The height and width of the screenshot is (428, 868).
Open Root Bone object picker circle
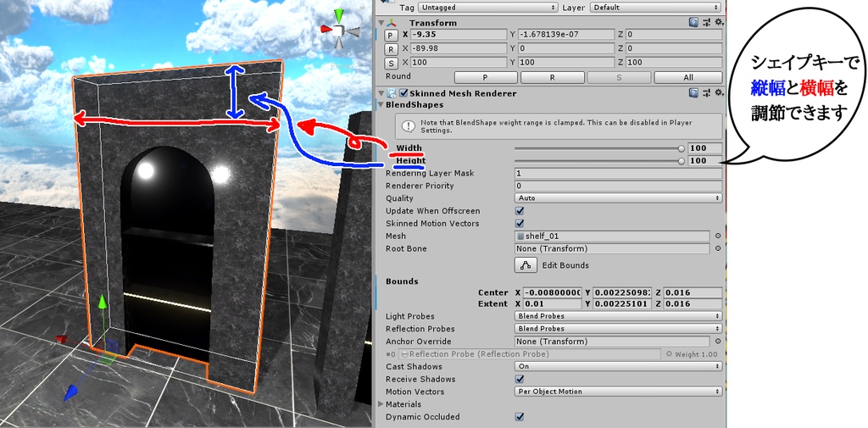pyautogui.click(x=718, y=248)
